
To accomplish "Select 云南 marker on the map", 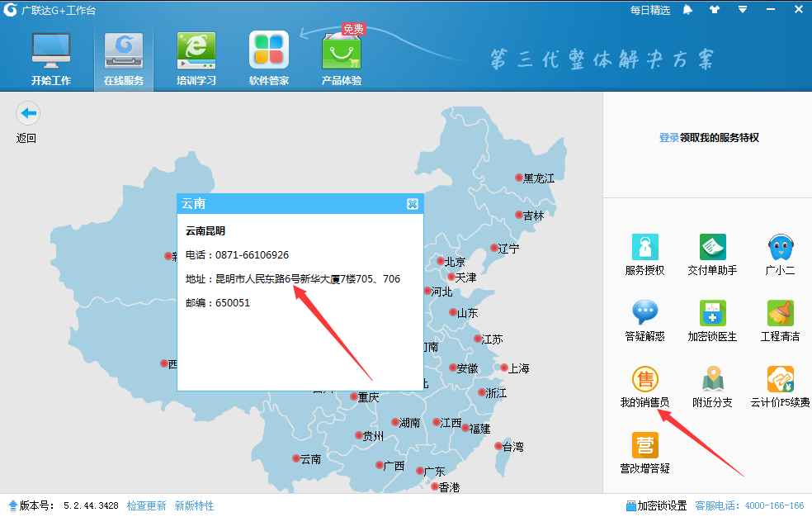I will click(307, 459).
